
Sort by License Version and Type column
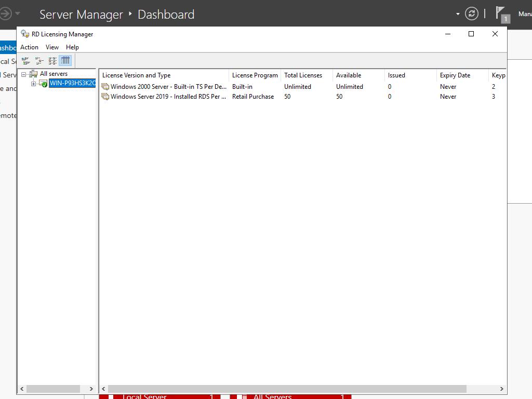pos(164,75)
